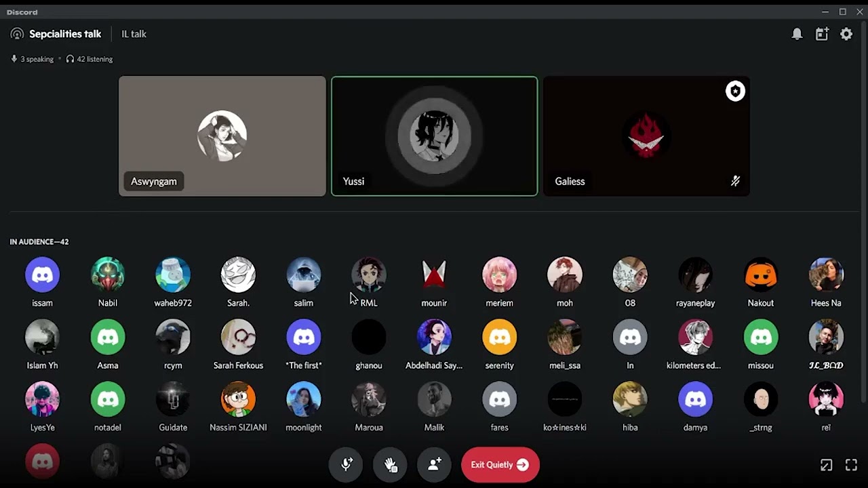
Task: Select Aswyngam's speaker tile
Action: coord(222,136)
